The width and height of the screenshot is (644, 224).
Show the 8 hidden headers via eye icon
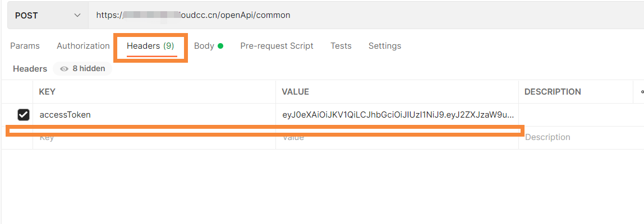tap(83, 69)
